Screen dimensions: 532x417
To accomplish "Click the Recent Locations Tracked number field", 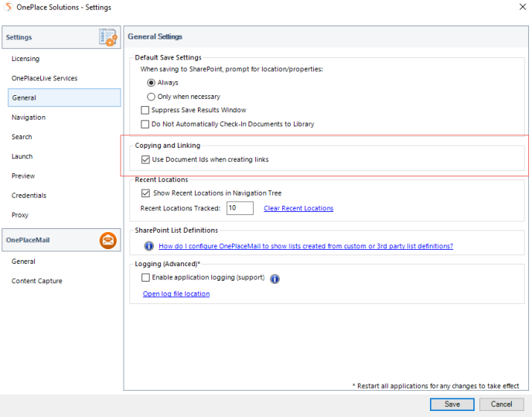I will click(x=240, y=208).
